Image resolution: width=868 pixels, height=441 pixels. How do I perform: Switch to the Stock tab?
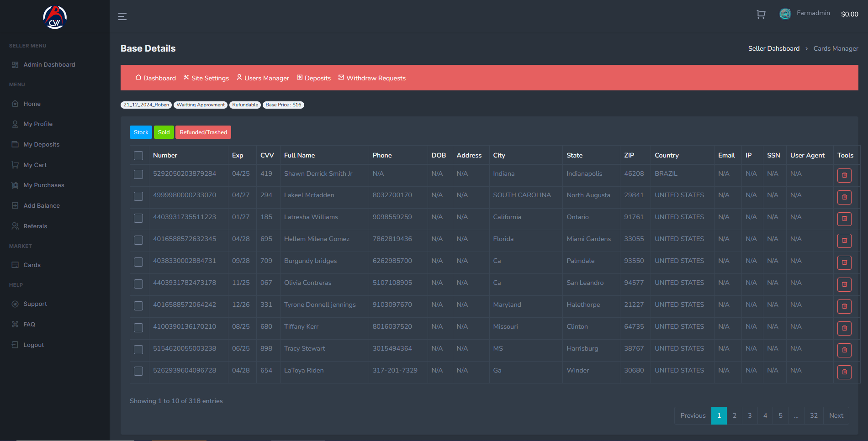coord(141,132)
